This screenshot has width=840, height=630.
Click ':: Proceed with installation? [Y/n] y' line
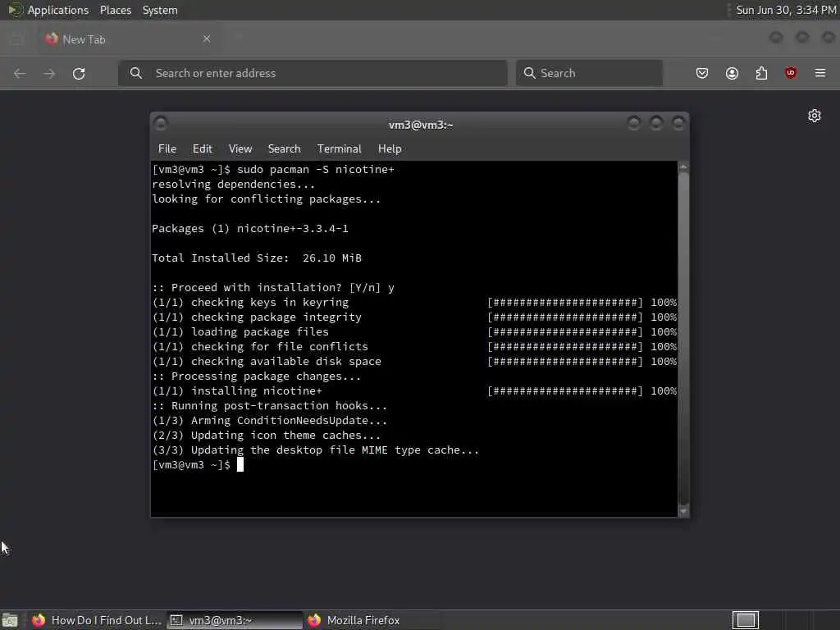273,288
